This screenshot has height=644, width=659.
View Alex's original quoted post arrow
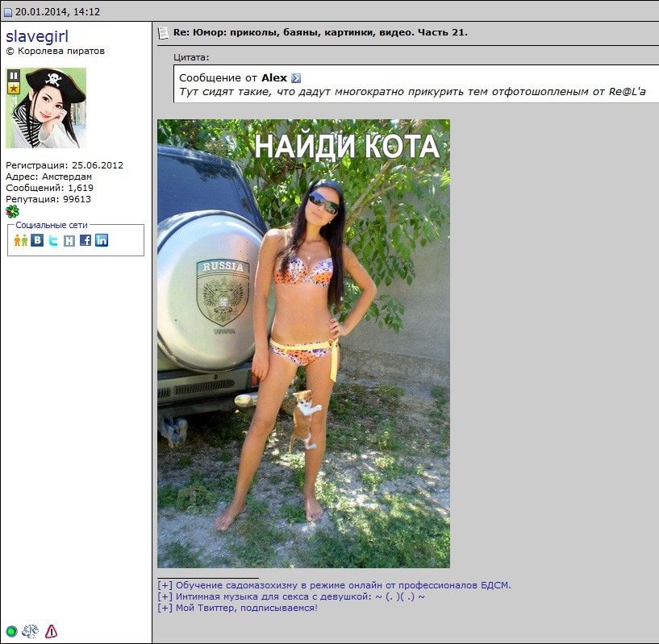click(x=296, y=78)
